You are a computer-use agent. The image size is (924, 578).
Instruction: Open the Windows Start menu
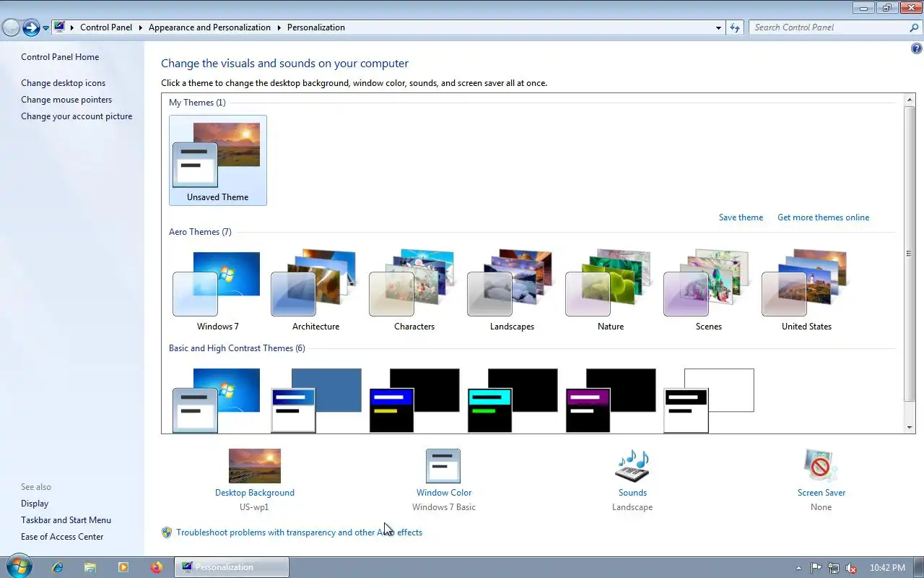click(x=18, y=566)
